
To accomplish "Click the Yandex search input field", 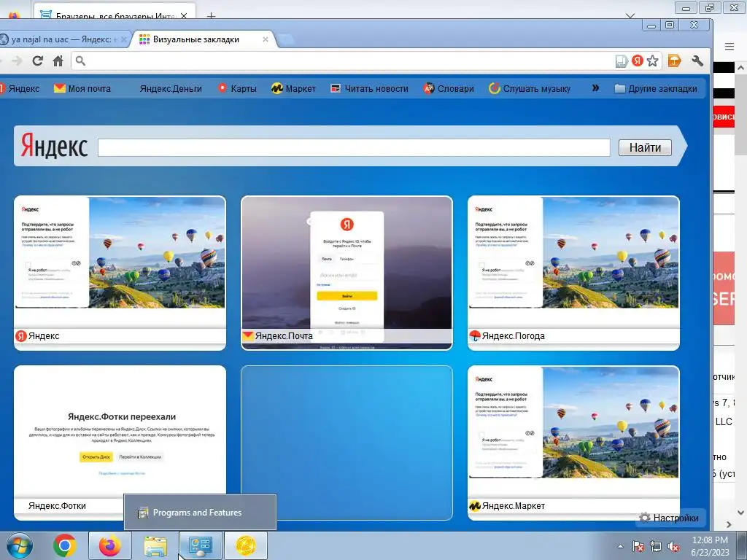I will [354, 147].
